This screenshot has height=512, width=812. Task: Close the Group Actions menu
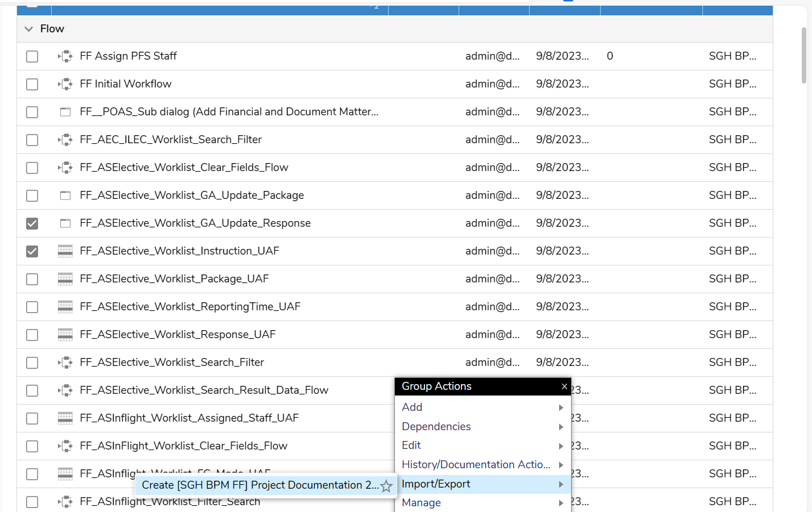pyautogui.click(x=564, y=386)
